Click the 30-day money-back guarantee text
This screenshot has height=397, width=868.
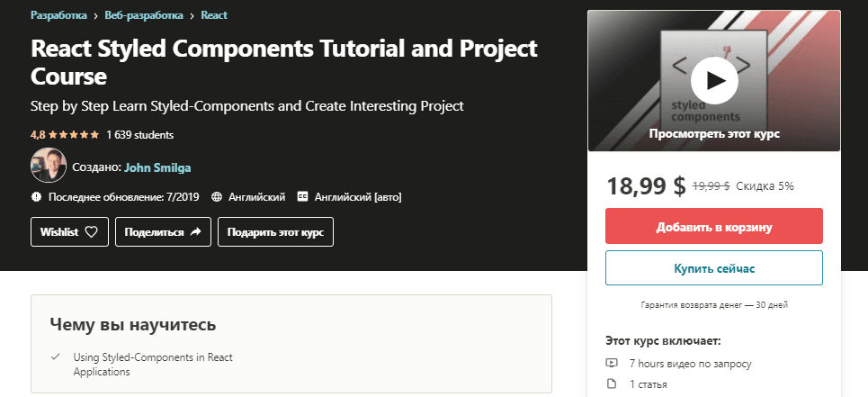(x=714, y=305)
